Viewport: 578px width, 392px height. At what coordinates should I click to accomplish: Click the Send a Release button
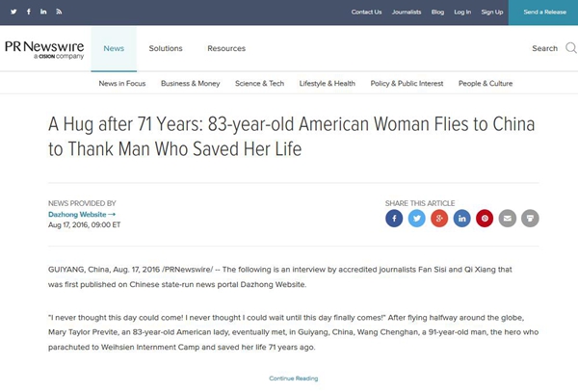[542, 12]
